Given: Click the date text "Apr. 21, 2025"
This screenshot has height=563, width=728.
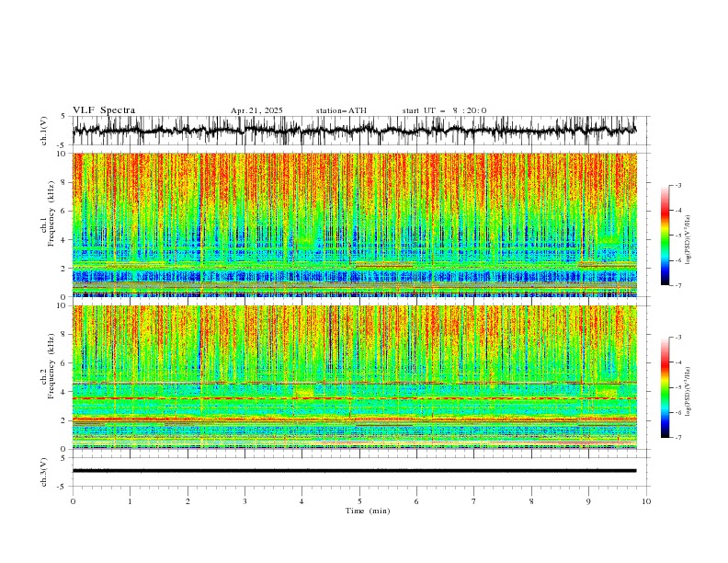Looking at the screenshot, I should pos(256,110).
